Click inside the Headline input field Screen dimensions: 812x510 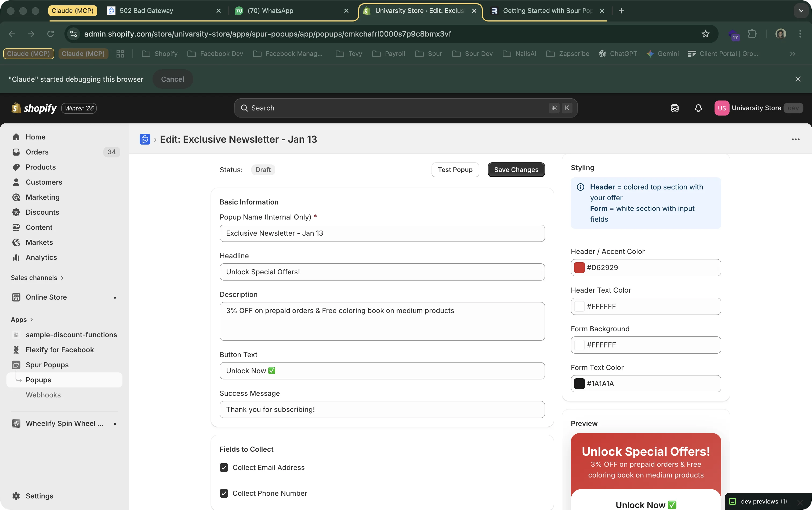point(381,272)
